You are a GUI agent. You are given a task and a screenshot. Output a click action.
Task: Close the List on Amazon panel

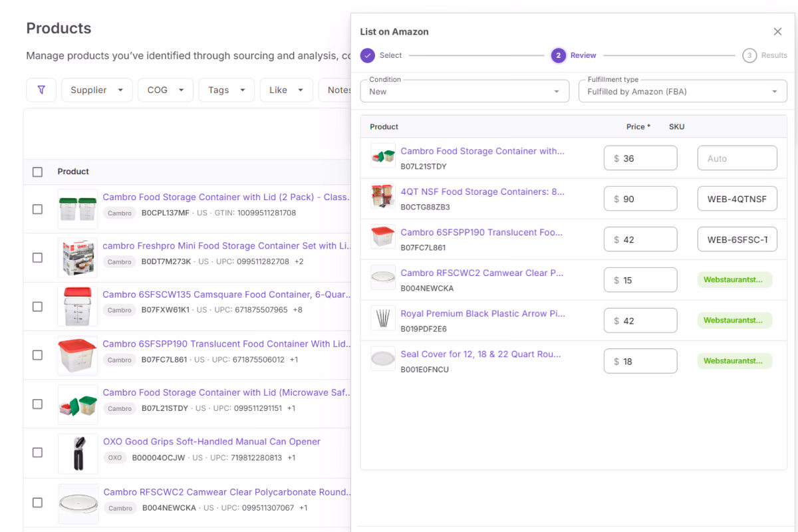coord(777,31)
